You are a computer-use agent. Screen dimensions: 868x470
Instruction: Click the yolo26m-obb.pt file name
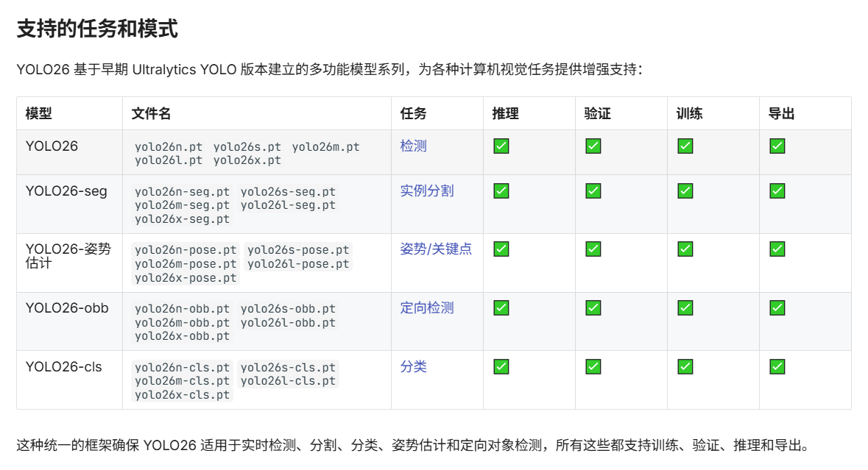[x=182, y=322]
